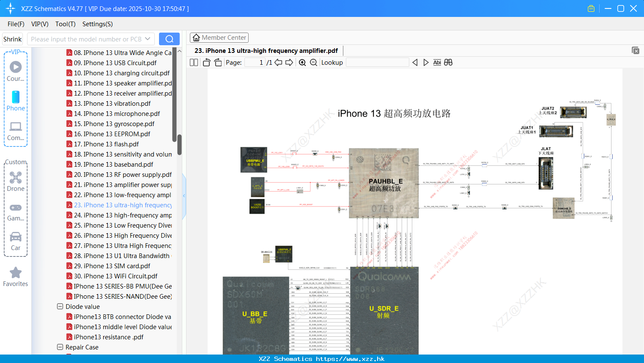This screenshot has height=363, width=644.
Task: Open the Favorites star
Action: tap(16, 277)
